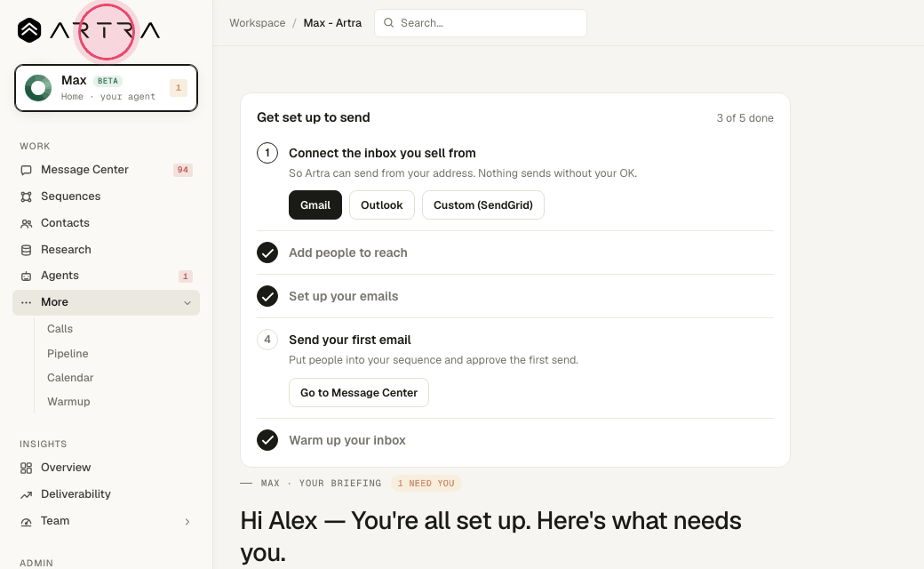
Task: Click the Max - Artra breadcrumb
Action: point(332,23)
